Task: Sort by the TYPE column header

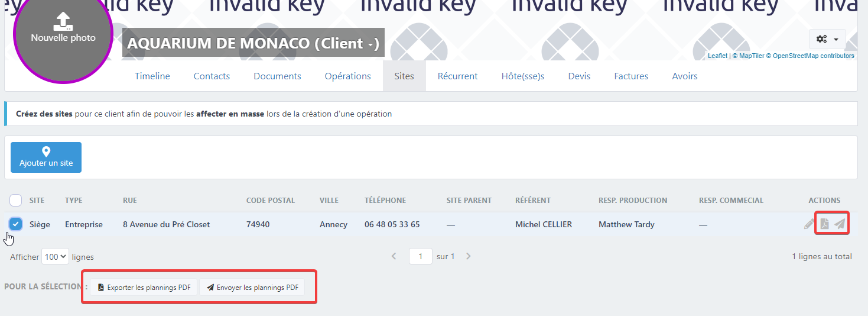Action: tap(74, 200)
